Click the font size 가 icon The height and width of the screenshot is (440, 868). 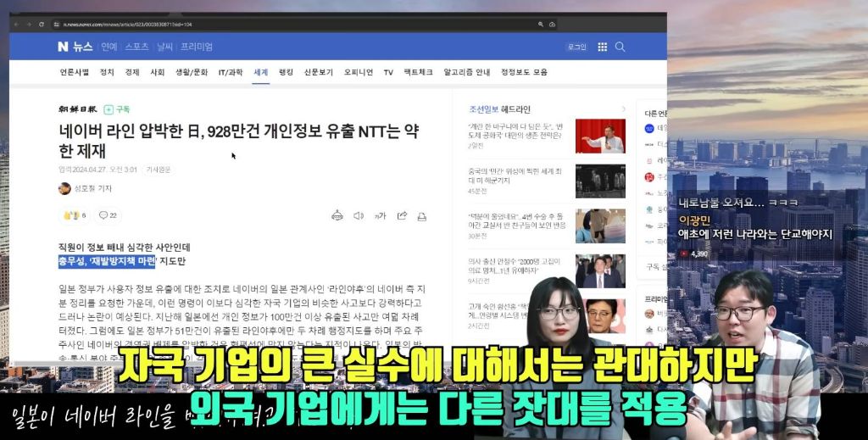click(x=381, y=216)
